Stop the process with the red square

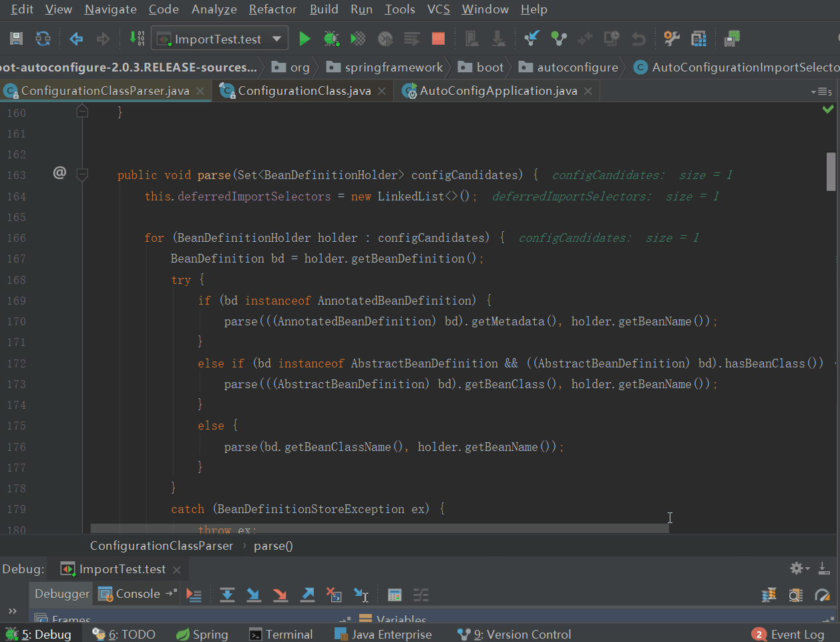pyautogui.click(x=438, y=39)
